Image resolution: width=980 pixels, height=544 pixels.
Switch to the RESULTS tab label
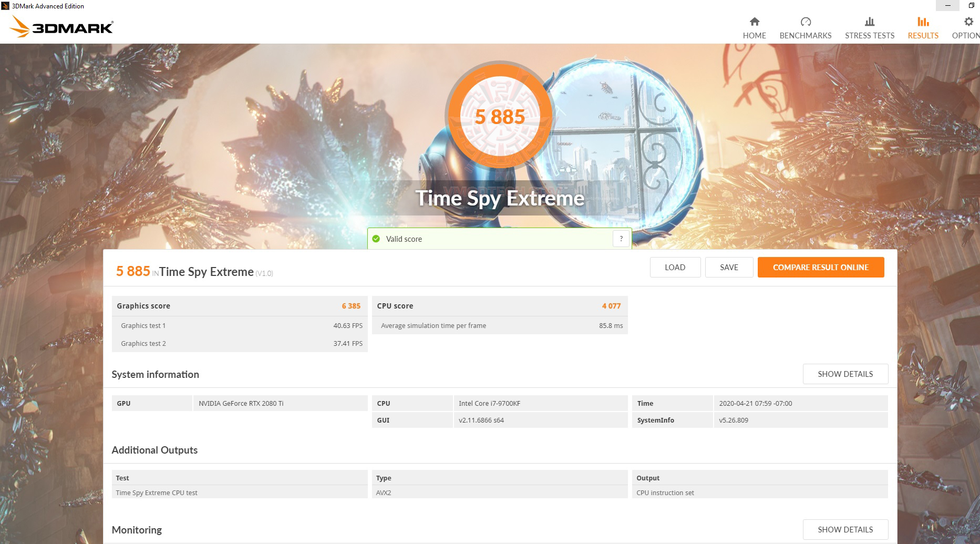[923, 36]
